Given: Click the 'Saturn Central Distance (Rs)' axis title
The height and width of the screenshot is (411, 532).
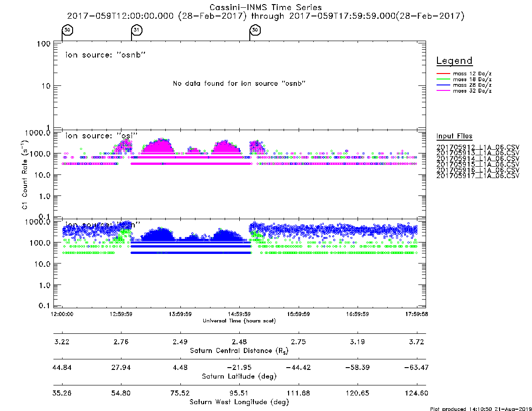Looking at the screenshot, I should click(239, 351).
